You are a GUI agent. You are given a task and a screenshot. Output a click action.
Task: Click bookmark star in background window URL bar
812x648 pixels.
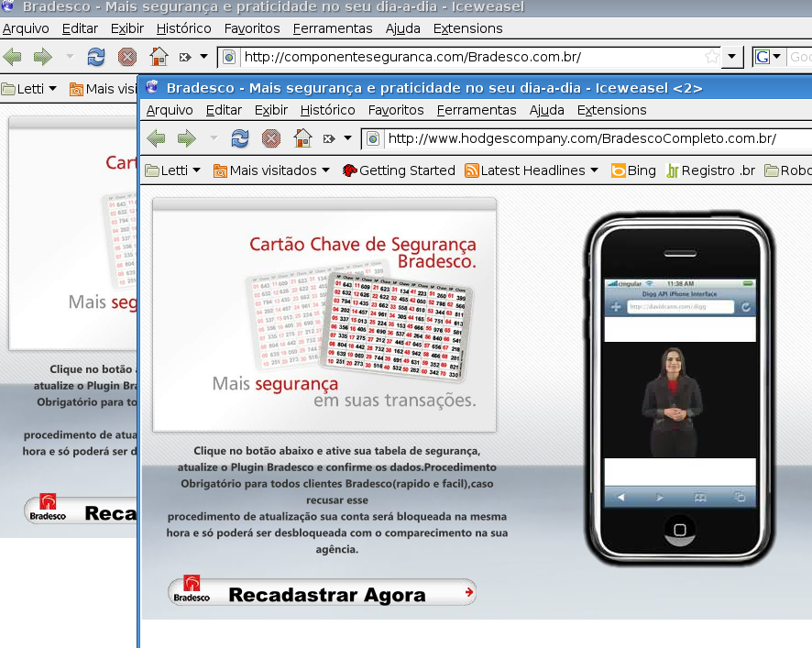point(712,57)
